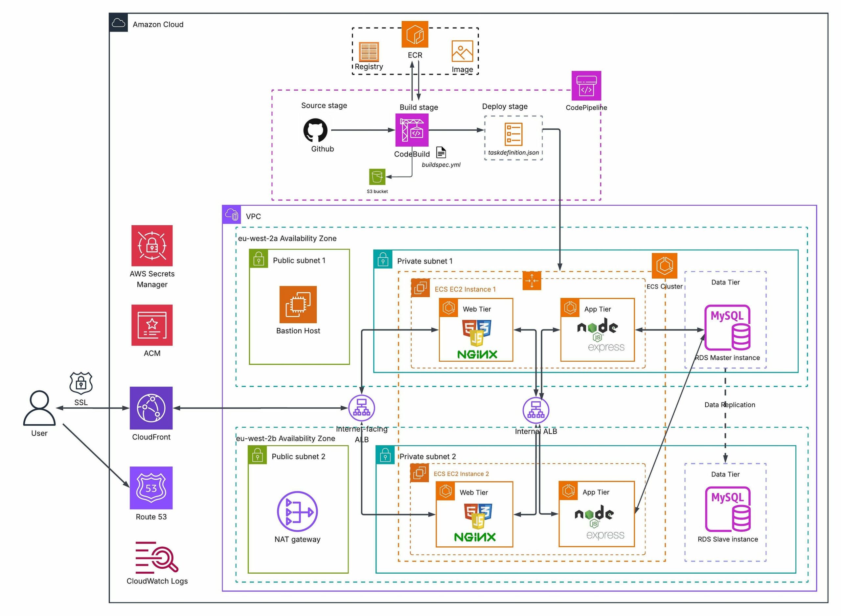Open the CodePipeline icon at top right
This screenshot has width=841, height=616.
pyautogui.click(x=586, y=86)
